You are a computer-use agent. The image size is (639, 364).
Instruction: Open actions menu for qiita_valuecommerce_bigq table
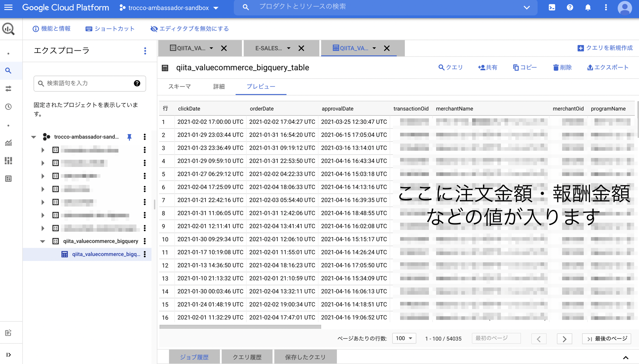tap(145, 254)
